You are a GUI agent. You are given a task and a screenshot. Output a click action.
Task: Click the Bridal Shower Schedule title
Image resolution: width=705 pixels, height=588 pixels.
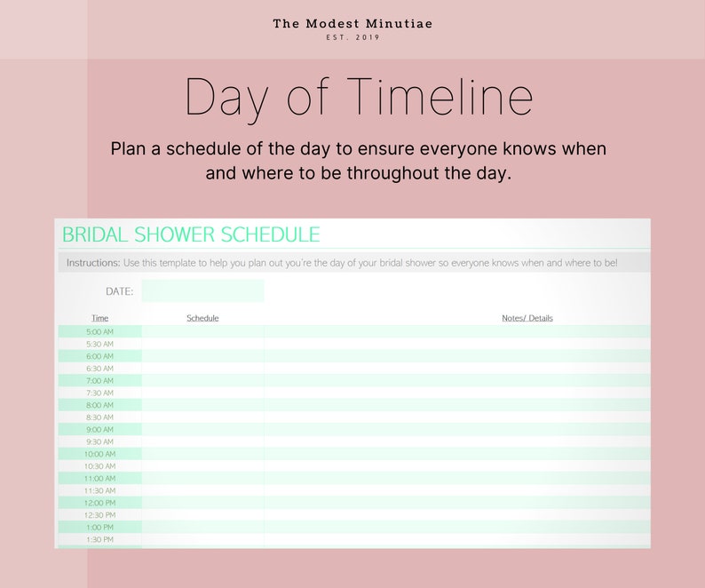[x=191, y=234]
